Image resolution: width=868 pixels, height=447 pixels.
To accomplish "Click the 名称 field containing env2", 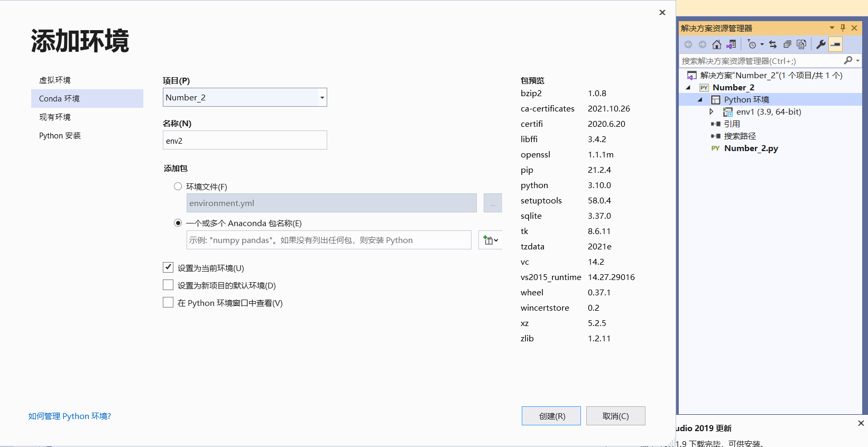I will [x=245, y=140].
